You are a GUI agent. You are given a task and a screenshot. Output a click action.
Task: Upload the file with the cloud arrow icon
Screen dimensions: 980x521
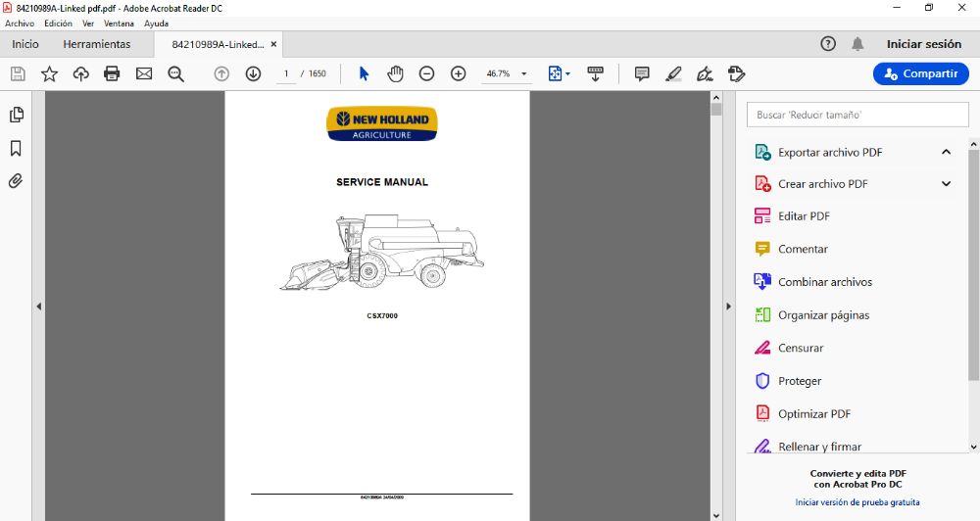click(x=80, y=73)
